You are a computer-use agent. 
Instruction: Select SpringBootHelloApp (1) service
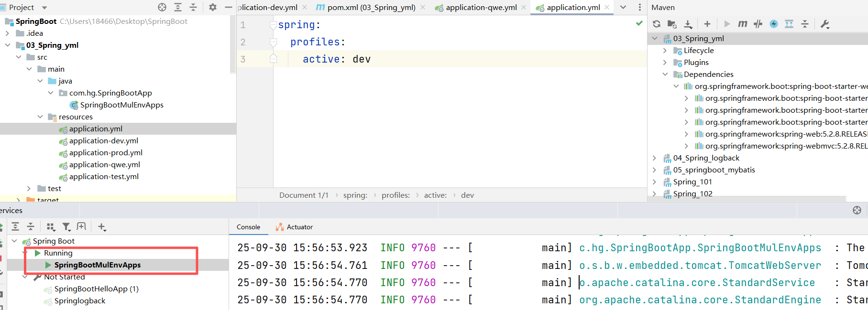coord(96,289)
